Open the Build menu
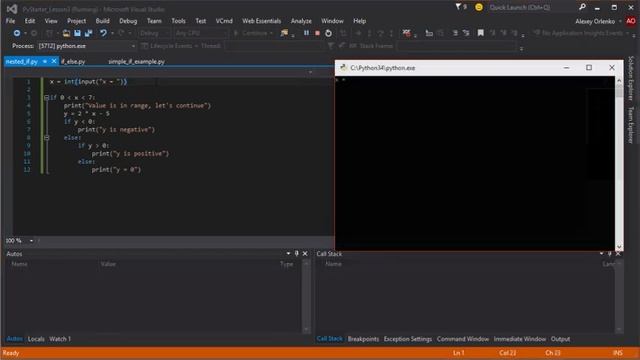 point(102,21)
